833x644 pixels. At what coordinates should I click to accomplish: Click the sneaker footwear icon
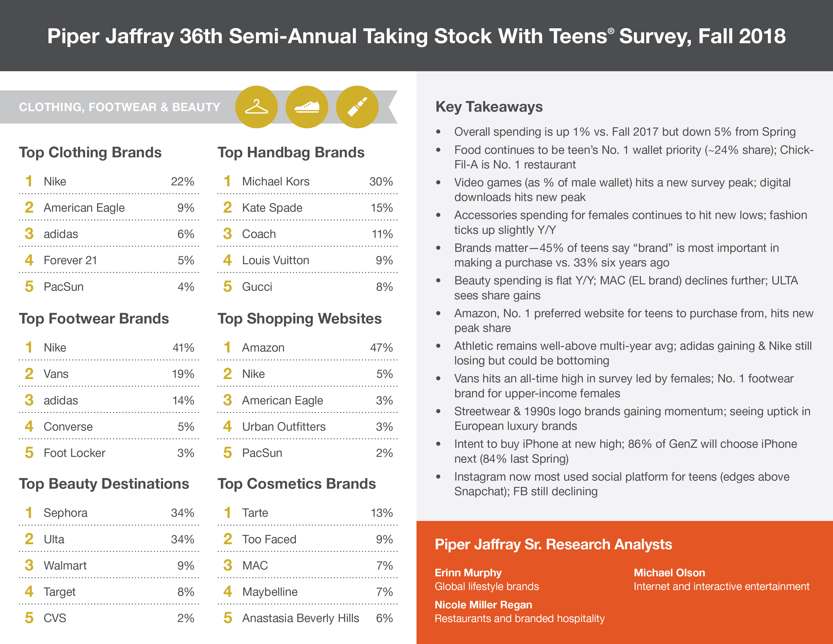click(307, 107)
